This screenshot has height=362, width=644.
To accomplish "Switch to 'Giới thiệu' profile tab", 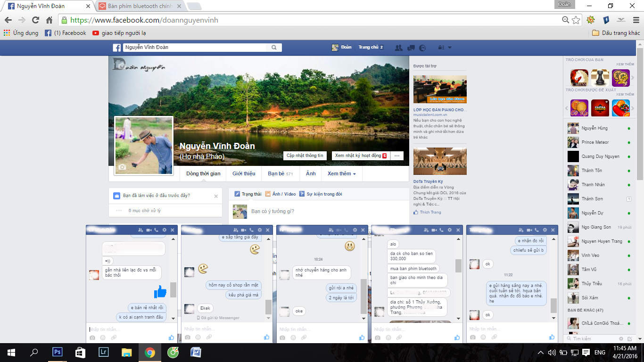I will pyautogui.click(x=244, y=174).
